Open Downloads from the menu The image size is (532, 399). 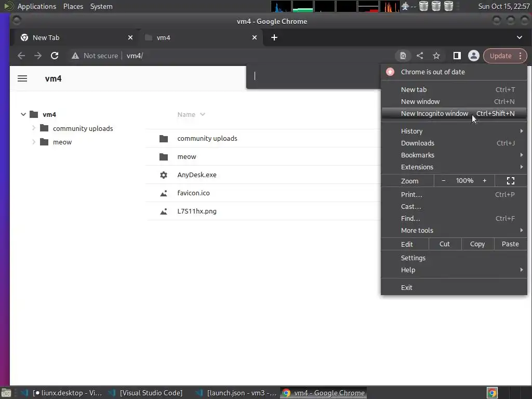454,143
